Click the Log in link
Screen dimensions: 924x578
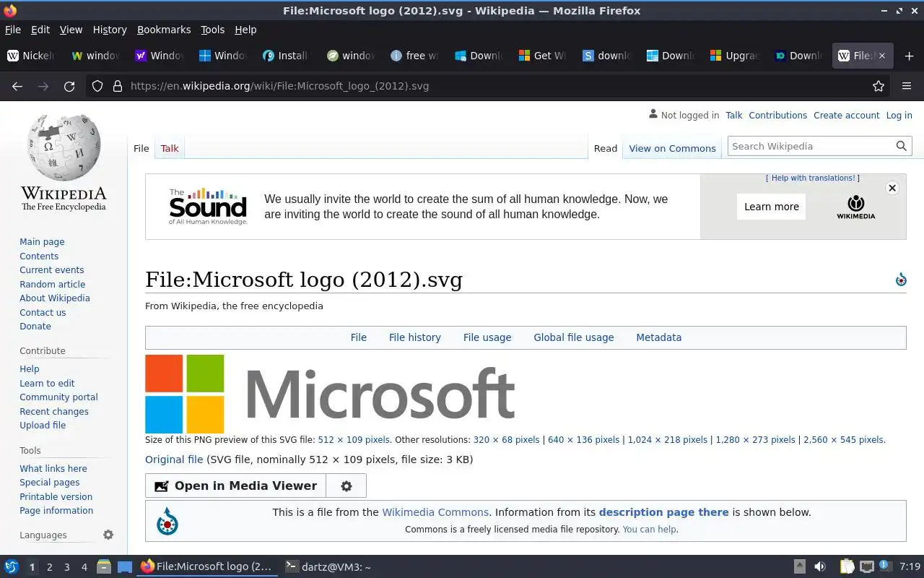point(899,115)
